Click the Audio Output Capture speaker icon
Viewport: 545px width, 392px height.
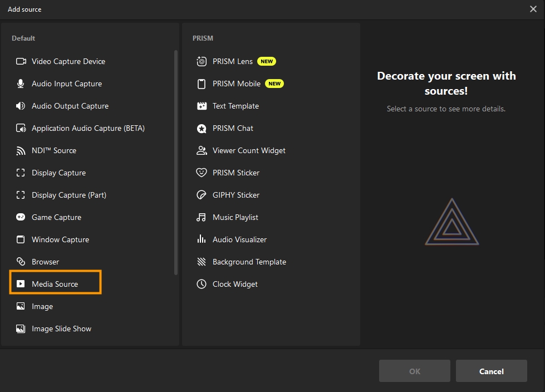click(x=21, y=106)
